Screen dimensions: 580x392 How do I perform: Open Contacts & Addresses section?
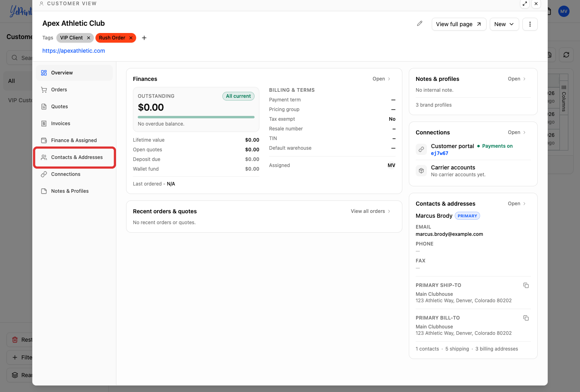click(x=75, y=157)
